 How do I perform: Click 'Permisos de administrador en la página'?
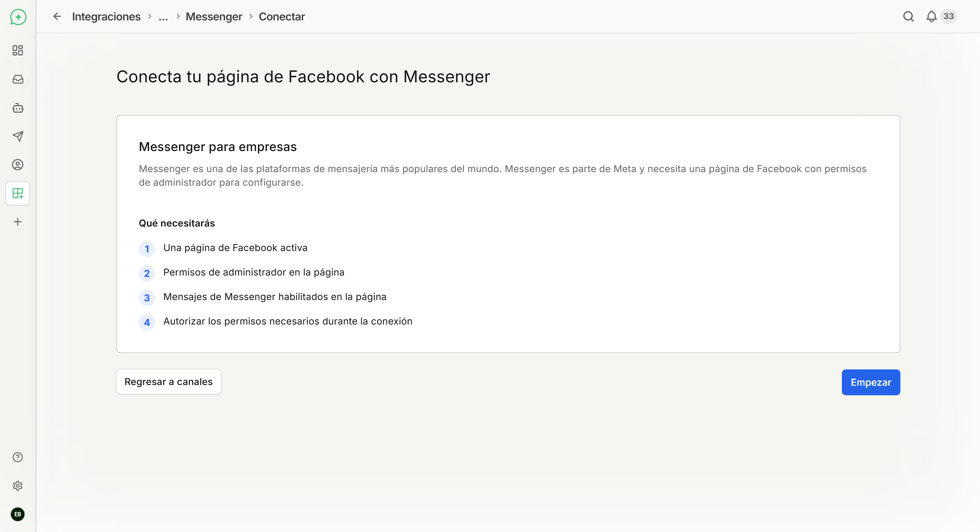coord(254,272)
